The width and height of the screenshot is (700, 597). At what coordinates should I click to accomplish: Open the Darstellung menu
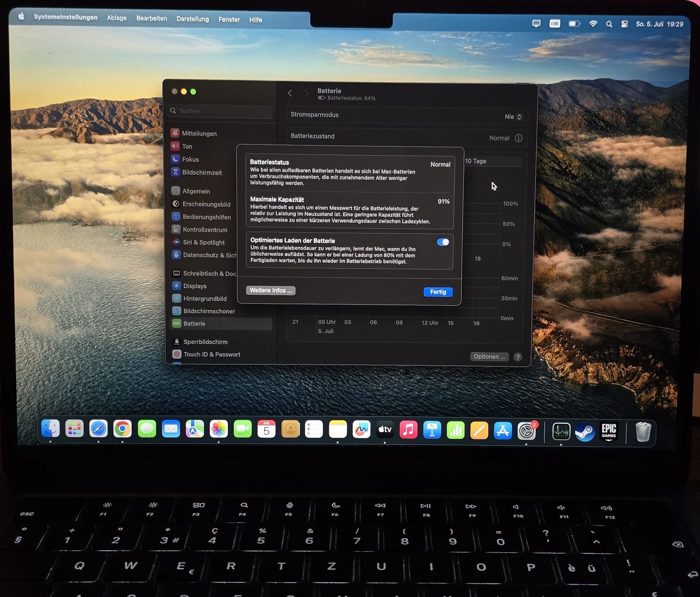click(193, 19)
